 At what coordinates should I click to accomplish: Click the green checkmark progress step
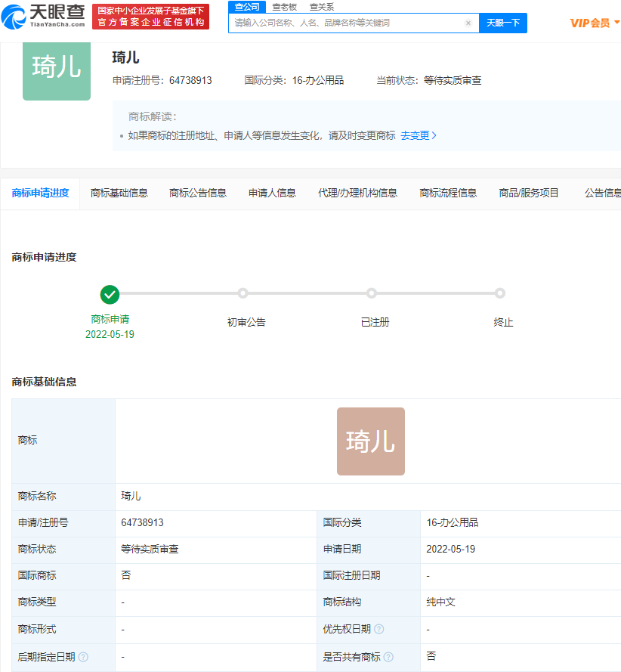[110, 294]
